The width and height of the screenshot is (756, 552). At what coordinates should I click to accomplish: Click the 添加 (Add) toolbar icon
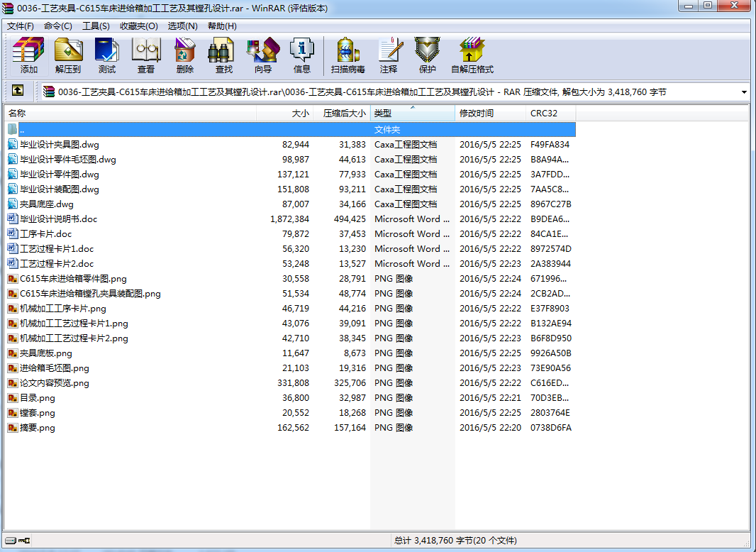(x=29, y=55)
